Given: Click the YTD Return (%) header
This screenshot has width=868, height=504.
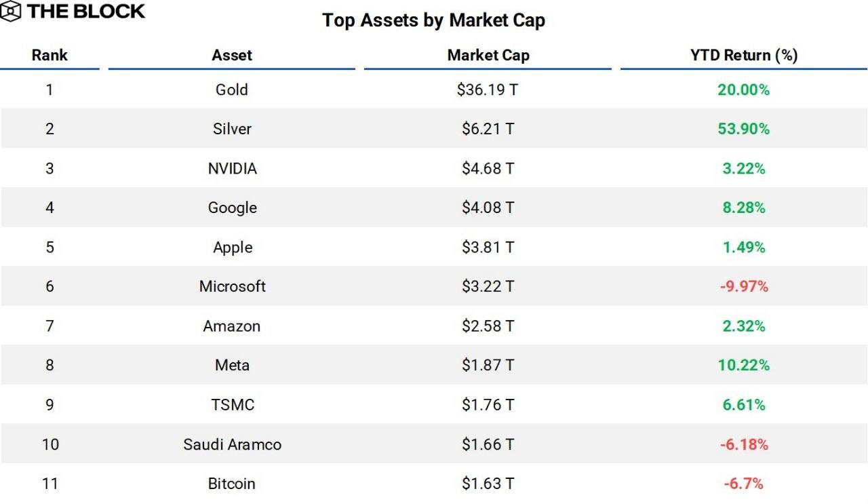Looking at the screenshot, I should (x=743, y=56).
